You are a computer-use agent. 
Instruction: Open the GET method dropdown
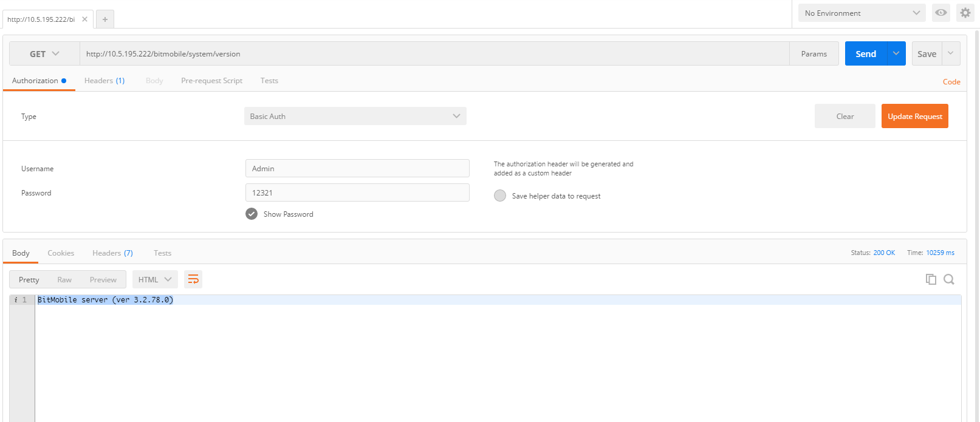44,53
